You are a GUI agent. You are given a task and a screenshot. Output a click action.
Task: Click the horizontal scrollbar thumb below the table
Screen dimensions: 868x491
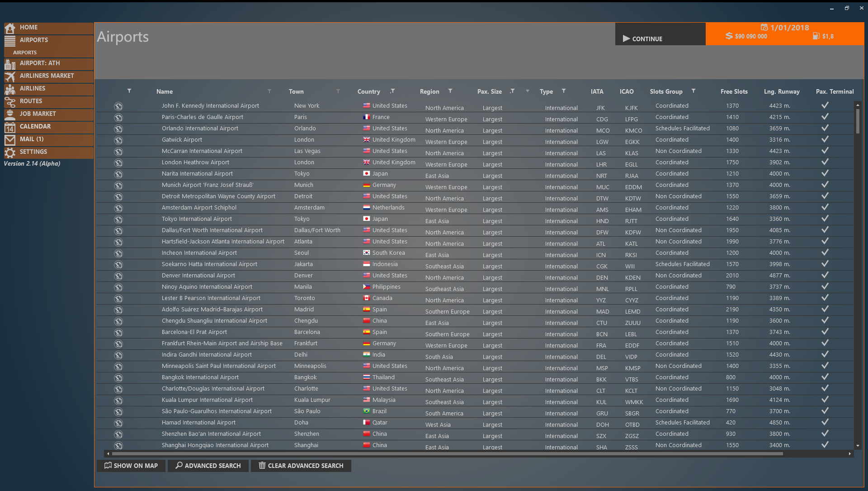click(447, 453)
